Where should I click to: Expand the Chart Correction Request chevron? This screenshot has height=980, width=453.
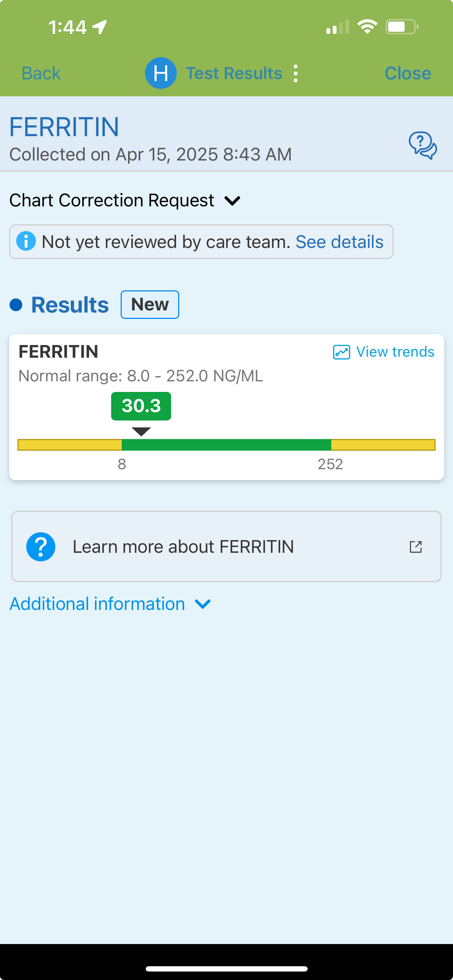point(232,200)
